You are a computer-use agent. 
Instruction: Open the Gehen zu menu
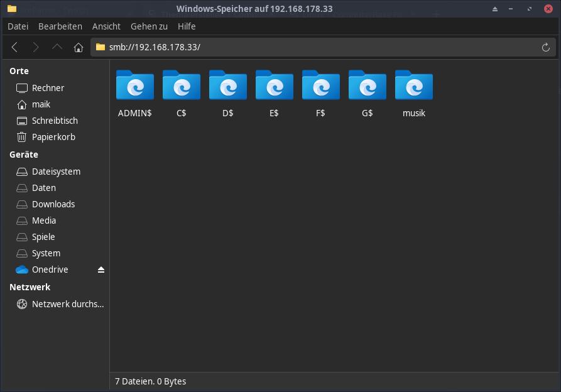[149, 26]
